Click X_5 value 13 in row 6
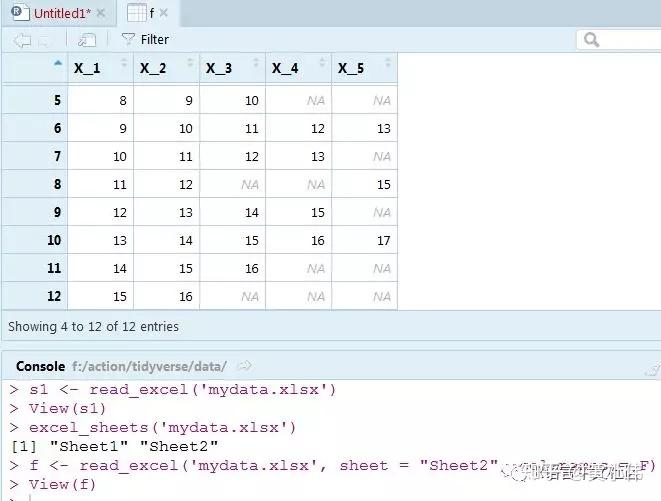 [x=383, y=128]
